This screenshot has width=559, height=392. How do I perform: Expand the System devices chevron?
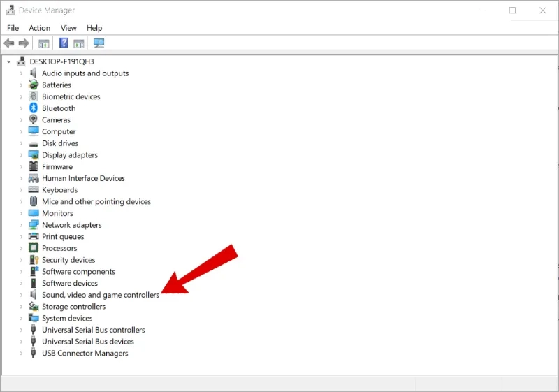pyautogui.click(x=21, y=318)
